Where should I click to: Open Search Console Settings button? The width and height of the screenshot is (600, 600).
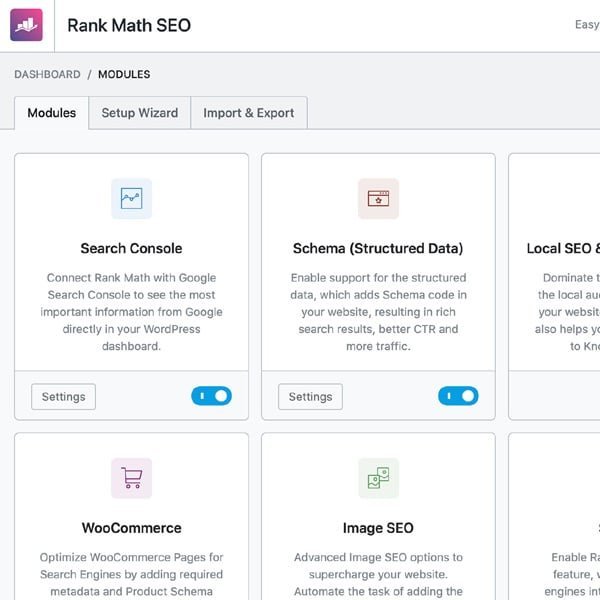click(64, 397)
